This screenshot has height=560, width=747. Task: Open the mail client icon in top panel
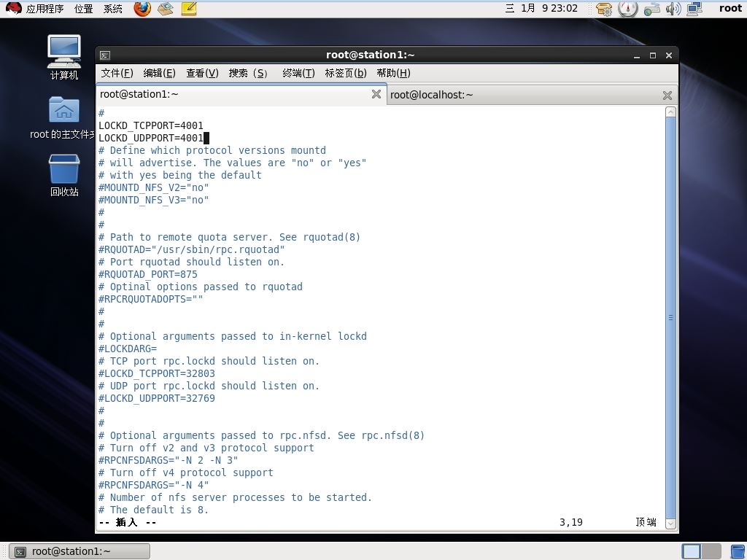(x=166, y=9)
